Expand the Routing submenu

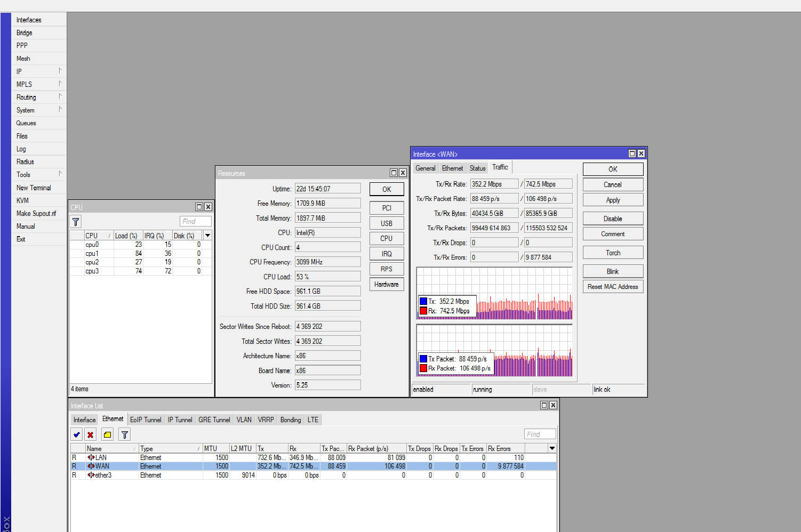(60, 96)
